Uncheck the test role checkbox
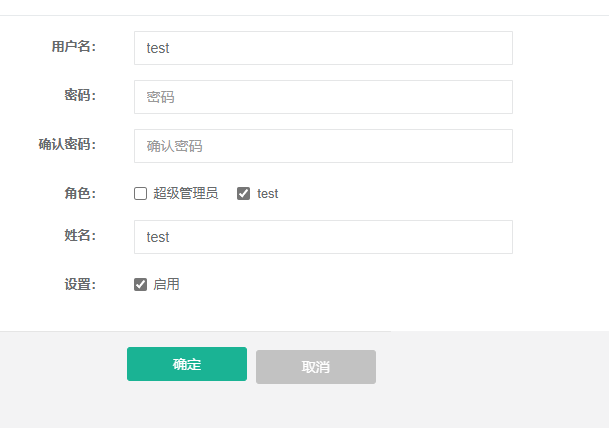 pyautogui.click(x=244, y=193)
